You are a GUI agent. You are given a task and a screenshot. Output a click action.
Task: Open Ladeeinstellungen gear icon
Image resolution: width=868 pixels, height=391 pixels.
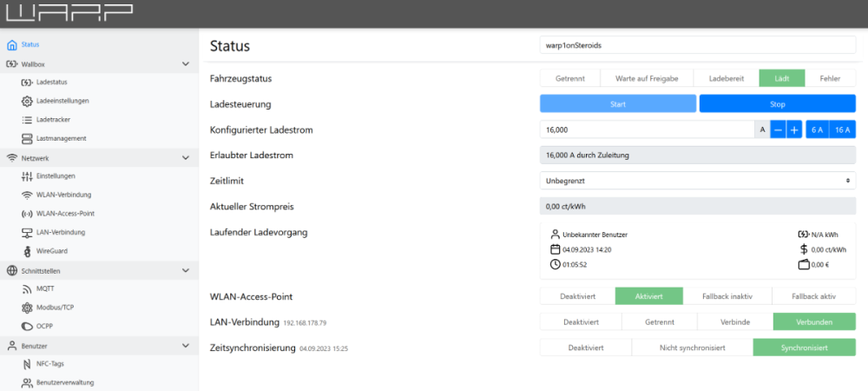[x=26, y=101]
